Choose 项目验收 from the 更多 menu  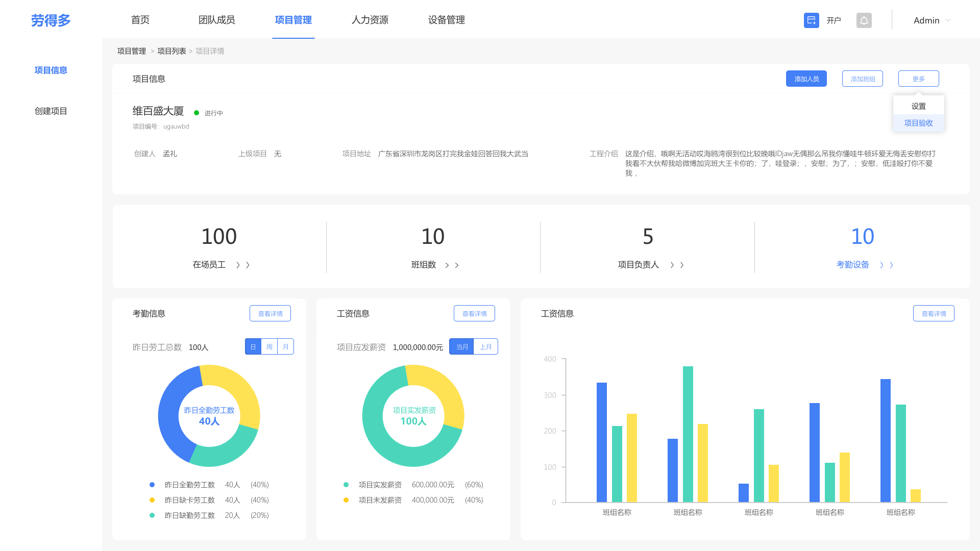click(x=919, y=123)
